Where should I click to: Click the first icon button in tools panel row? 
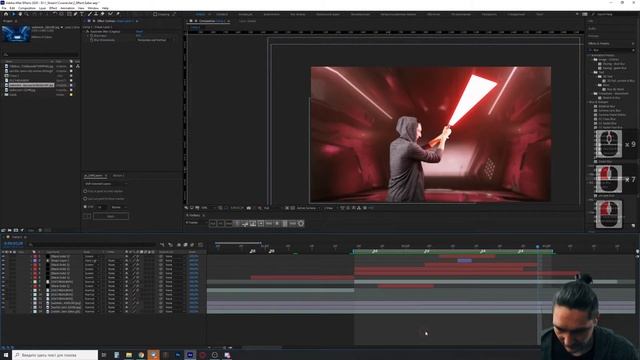click(213, 224)
